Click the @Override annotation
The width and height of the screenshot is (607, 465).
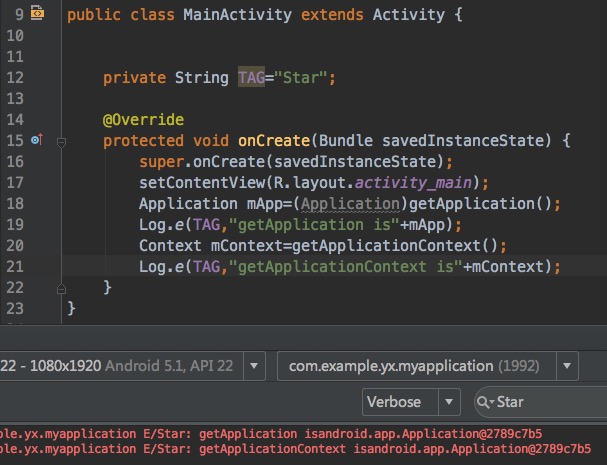click(142, 119)
